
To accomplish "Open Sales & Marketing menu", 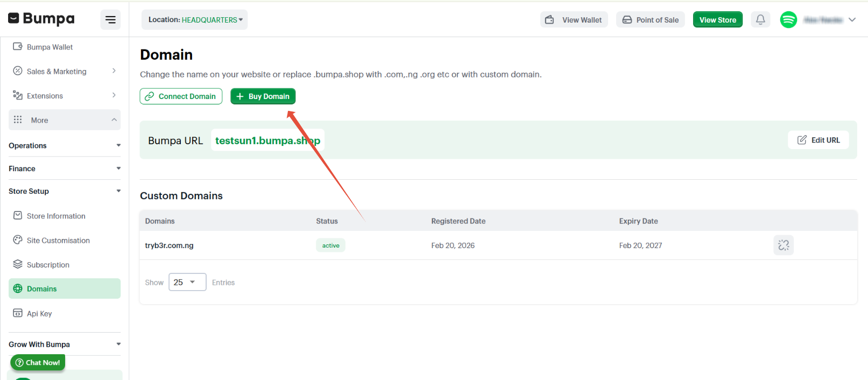I will tap(57, 72).
